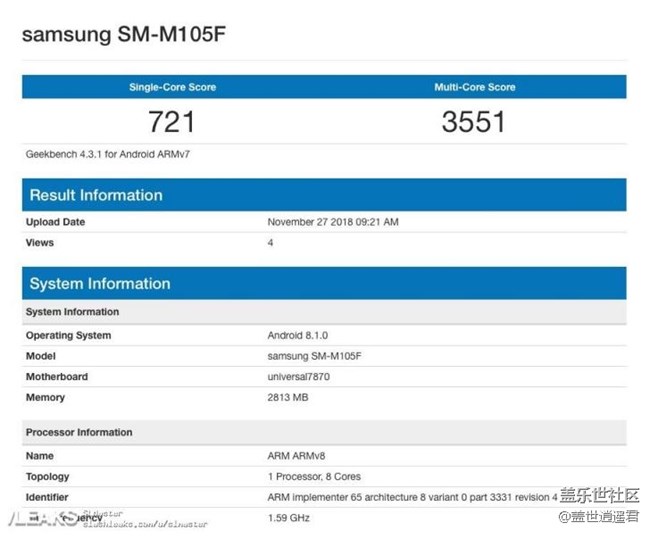Image resolution: width=650 pixels, height=539 pixels.
Task: Click the Views count value 4
Action: tap(270, 243)
